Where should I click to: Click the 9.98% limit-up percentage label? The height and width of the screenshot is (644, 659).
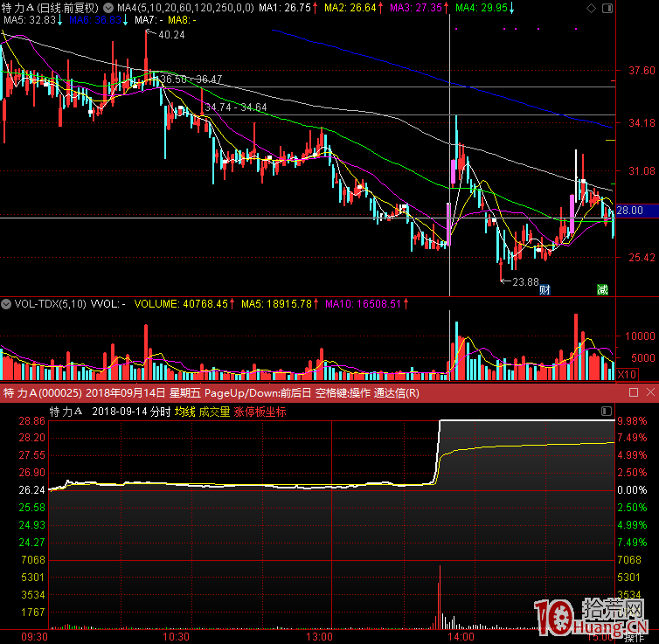click(632, 420)
